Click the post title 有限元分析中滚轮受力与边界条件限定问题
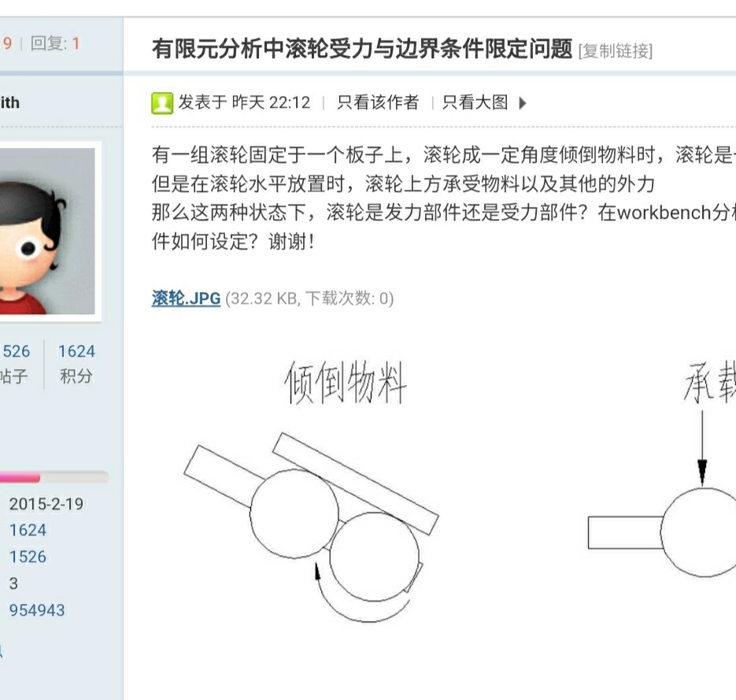736x700 pixels. pos(362,49)
